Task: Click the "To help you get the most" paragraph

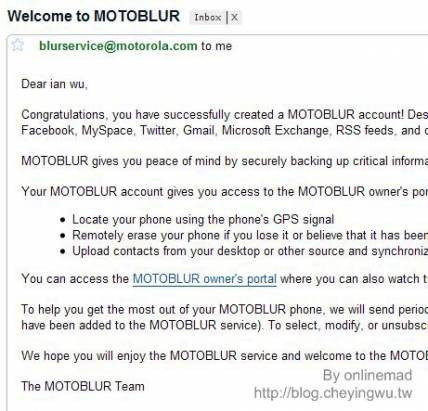Action: [225, 317]
